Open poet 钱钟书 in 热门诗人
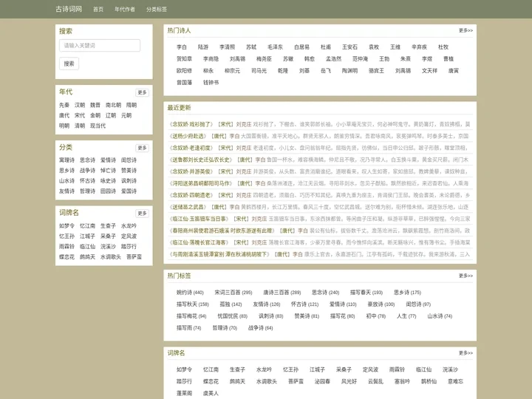 coord(211,83)
